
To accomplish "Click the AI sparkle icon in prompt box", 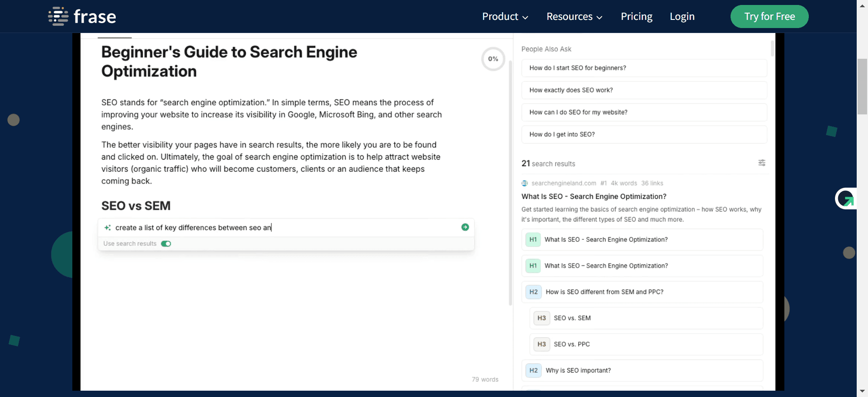I will tap(108, 227).
